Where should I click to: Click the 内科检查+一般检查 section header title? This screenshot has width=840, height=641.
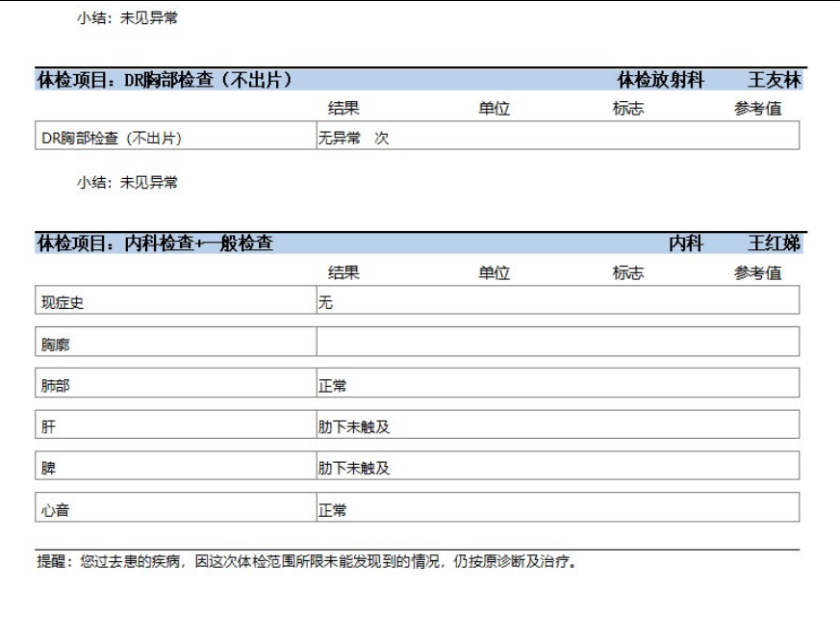tap(155, 244)
